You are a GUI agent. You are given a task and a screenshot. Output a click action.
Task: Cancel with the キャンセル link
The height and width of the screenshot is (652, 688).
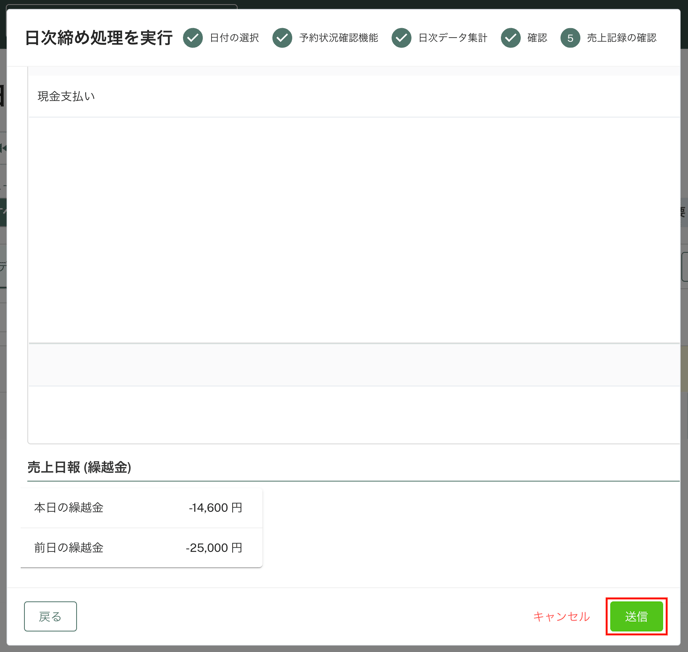561,616
